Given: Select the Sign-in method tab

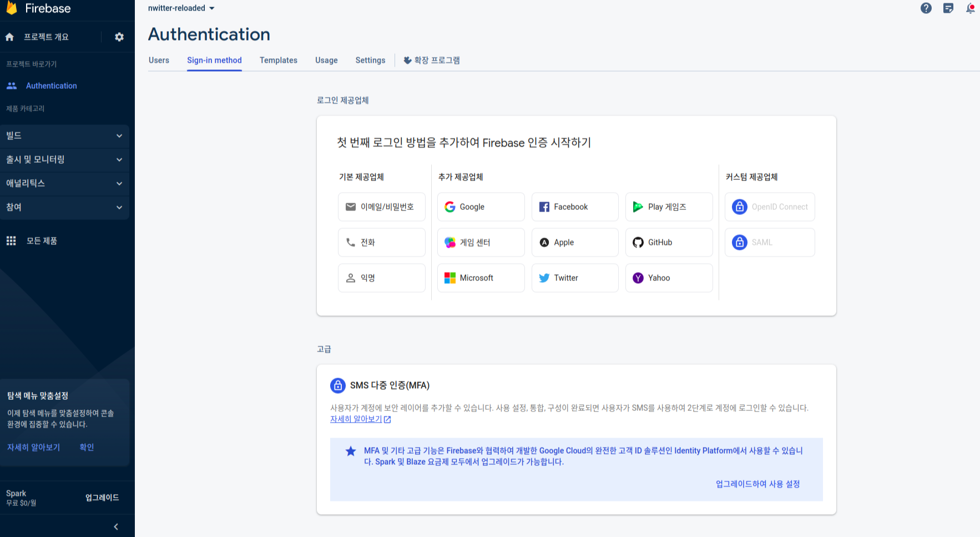Looking at the screenshot, I should pyautogui.click(x=214, y=60).
